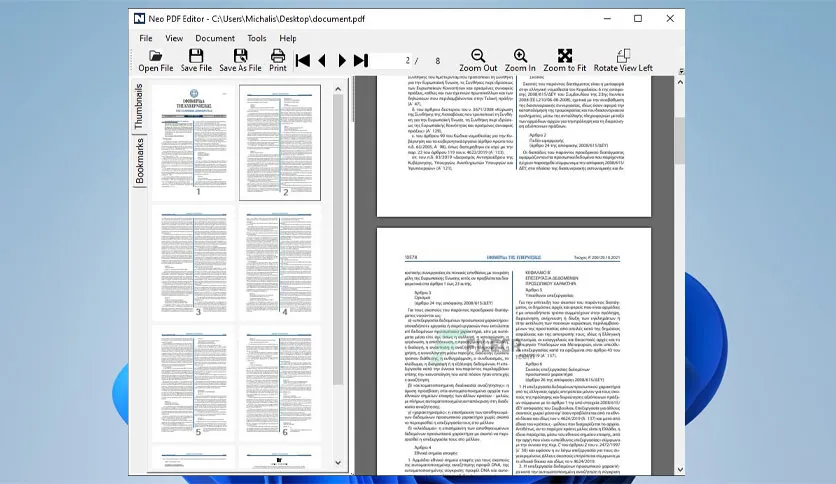
Task: Open the Help menu
Action: point(288,38)
